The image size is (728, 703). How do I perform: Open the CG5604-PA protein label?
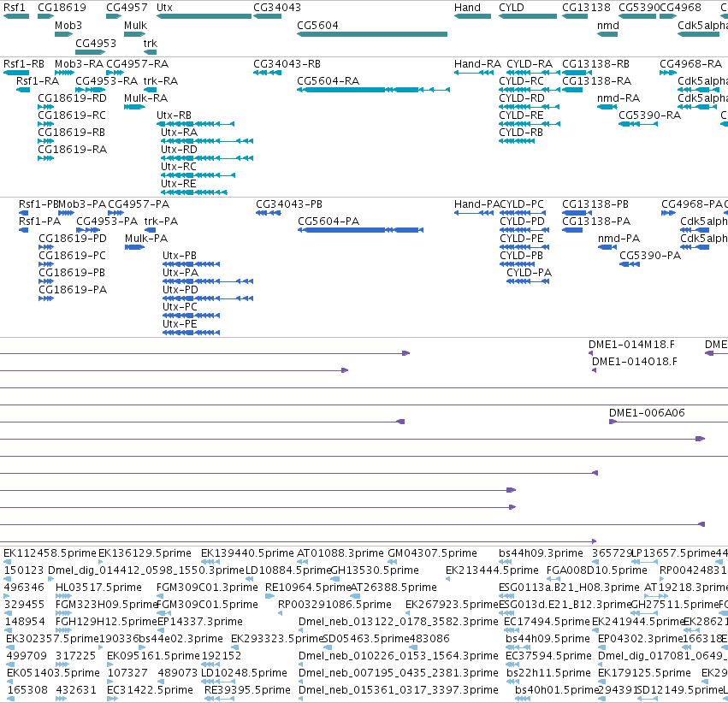pyautogui.click(x=328, y=222)
